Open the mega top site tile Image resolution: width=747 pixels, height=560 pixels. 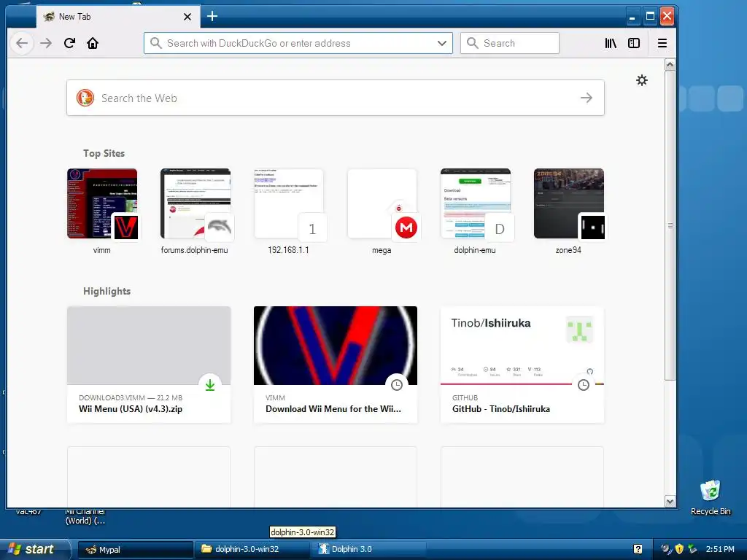click(x=382, y=211)
